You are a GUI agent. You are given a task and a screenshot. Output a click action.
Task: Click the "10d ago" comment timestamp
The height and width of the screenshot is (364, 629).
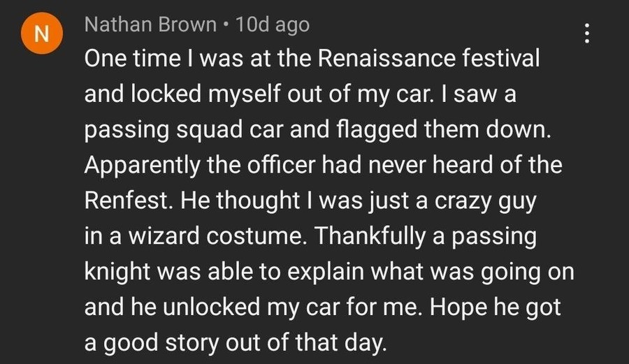pos(273,25)
